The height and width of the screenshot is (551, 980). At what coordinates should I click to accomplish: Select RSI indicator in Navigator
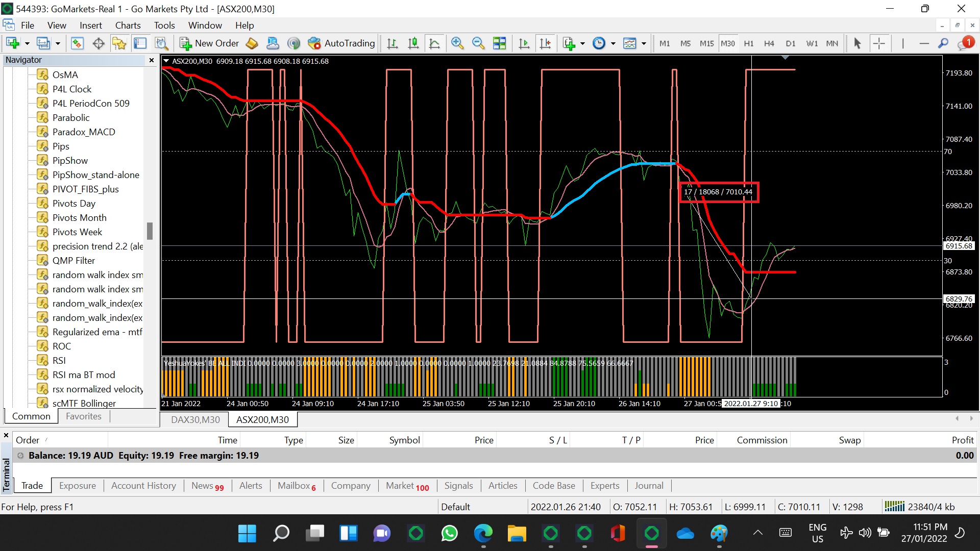coord(59,360)
